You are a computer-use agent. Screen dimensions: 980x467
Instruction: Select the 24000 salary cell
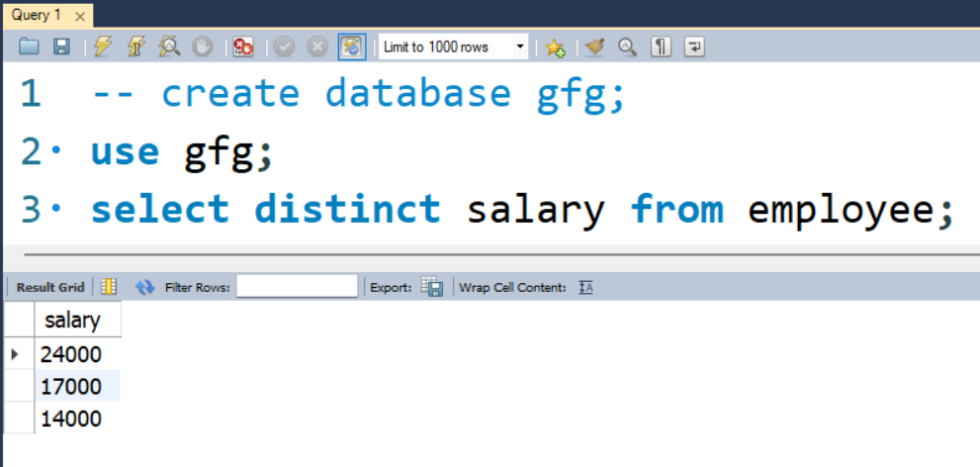pyautogui.click(x=77, y=354)
